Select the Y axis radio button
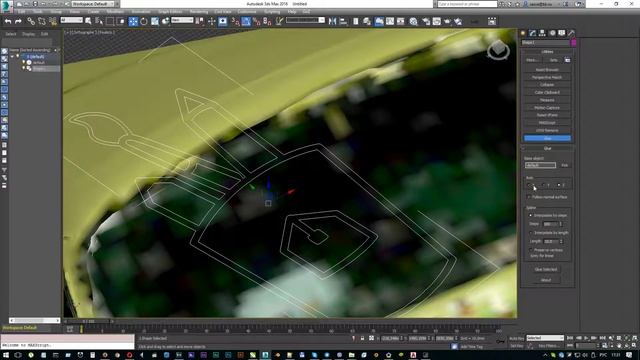Viewport: 640px width, 360px height. (x=545, y=185)
